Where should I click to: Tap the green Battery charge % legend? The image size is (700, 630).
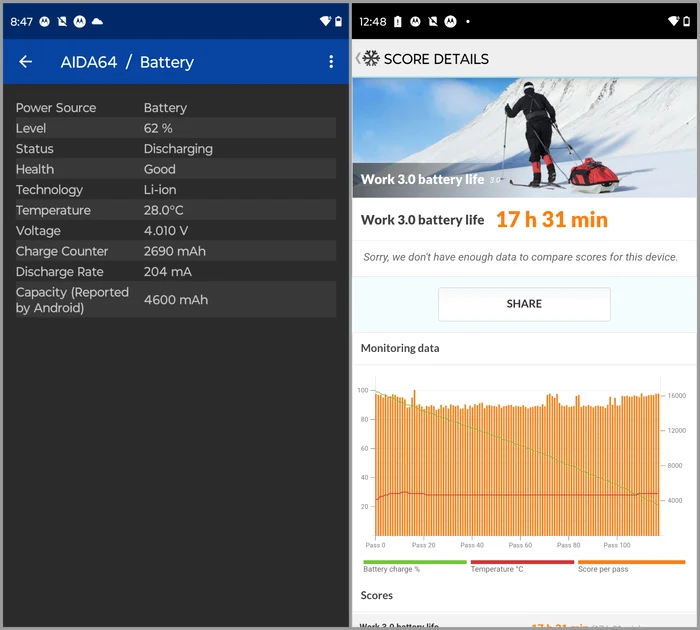(414, 567)
